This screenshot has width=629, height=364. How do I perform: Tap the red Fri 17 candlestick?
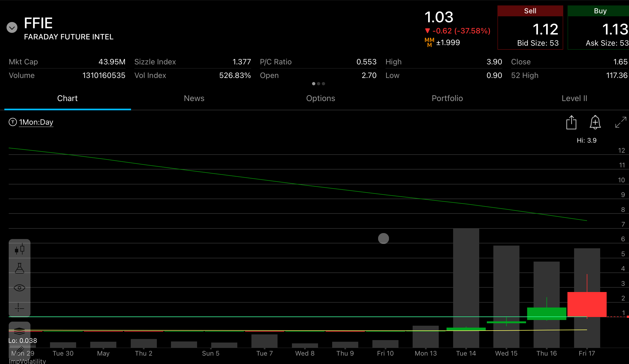[587, 304]
